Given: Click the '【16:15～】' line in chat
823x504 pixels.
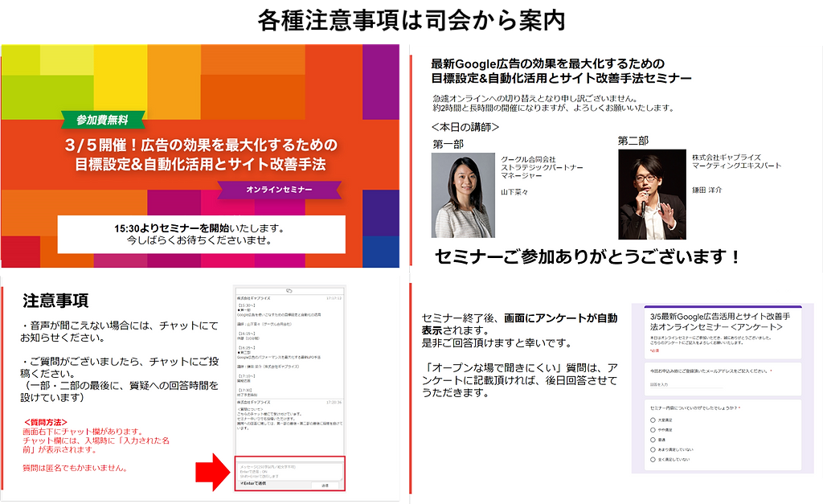Looking at the screenshot, I should (x=246, y=334).
